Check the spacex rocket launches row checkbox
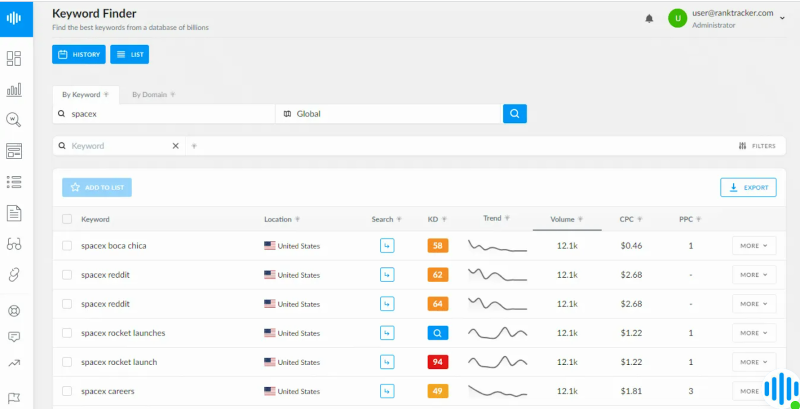 (67, 333)
